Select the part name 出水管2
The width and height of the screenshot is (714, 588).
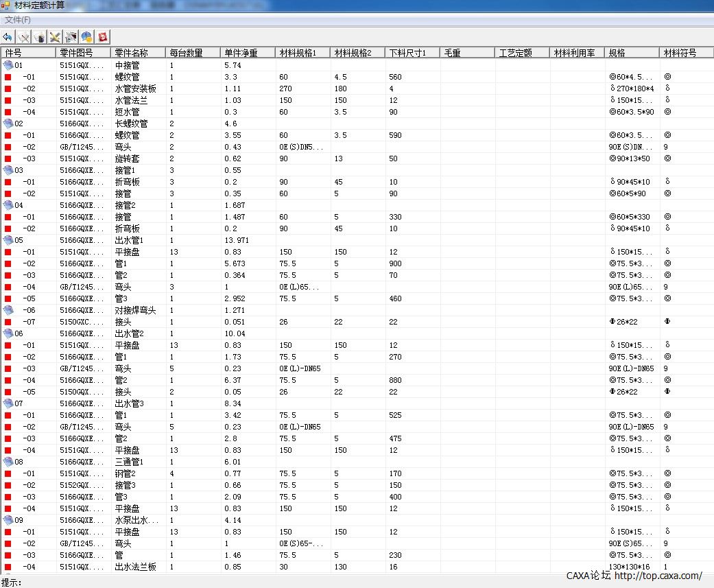pyautogui.click(x=129, y=333)
